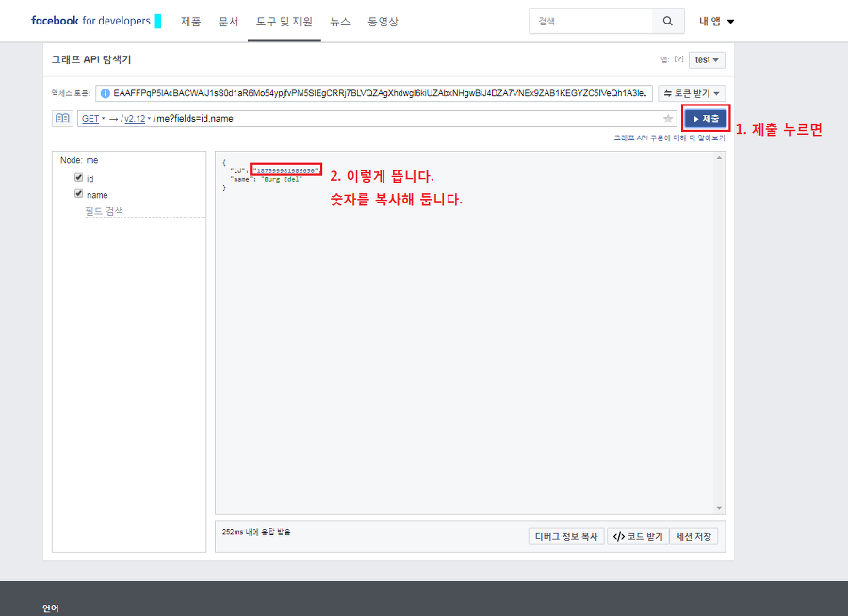Open the 뉴스 menu
Image resolution: width=848 pixels, height=616 pixels.
pyautogui.click(x=340, y=21)
